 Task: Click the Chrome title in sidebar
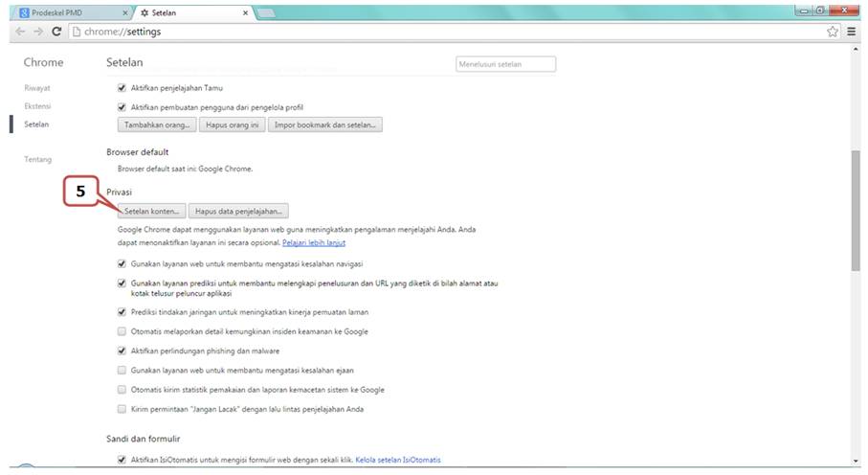point(43,62)
